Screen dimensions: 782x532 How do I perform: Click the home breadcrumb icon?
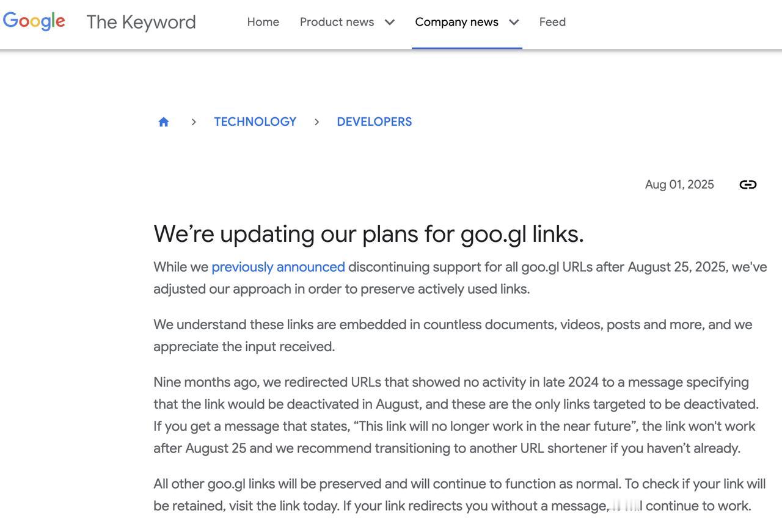(164, 122)
